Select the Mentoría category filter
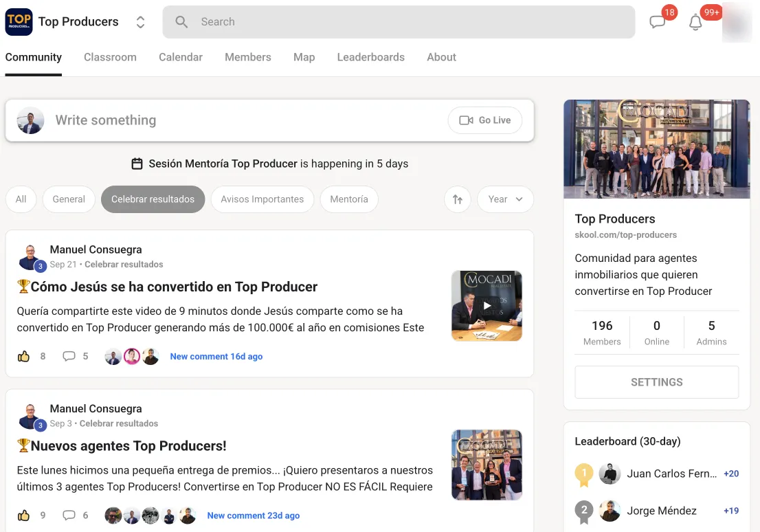Viewport: 760px width, 532px height. (x=349, y=199)
